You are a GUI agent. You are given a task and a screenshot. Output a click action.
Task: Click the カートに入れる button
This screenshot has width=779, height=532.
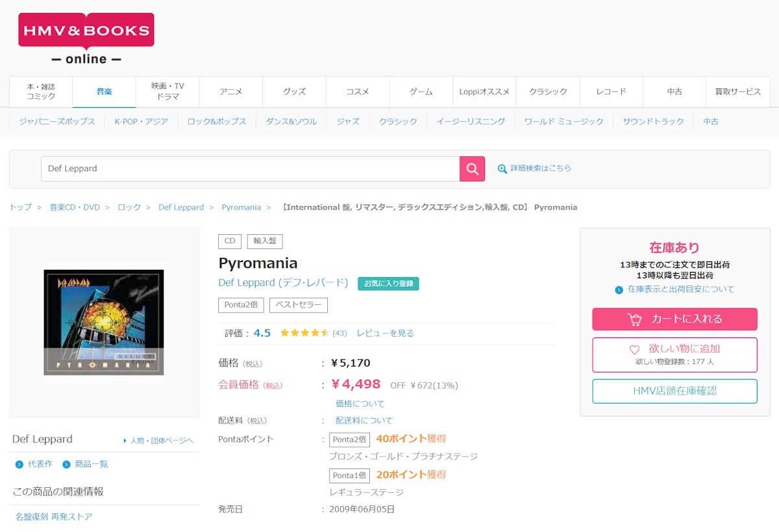tap(674, 319)
